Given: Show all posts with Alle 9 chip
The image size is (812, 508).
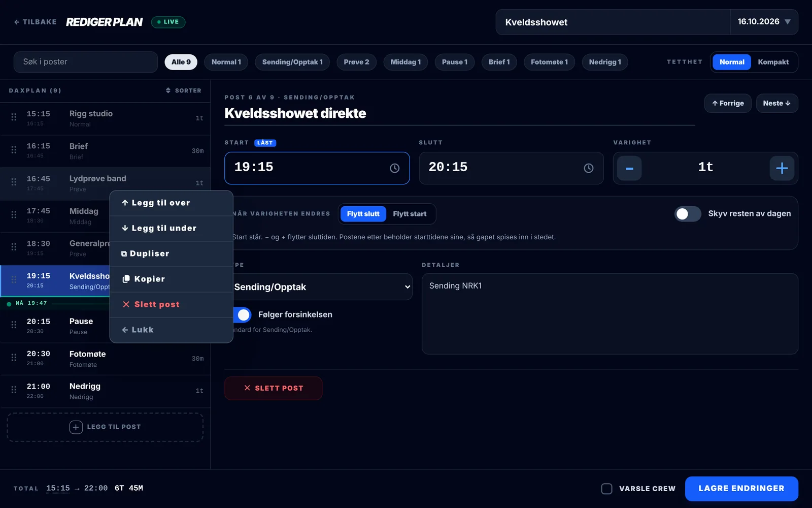Looking at the screenshot, I should click(181, 62).
